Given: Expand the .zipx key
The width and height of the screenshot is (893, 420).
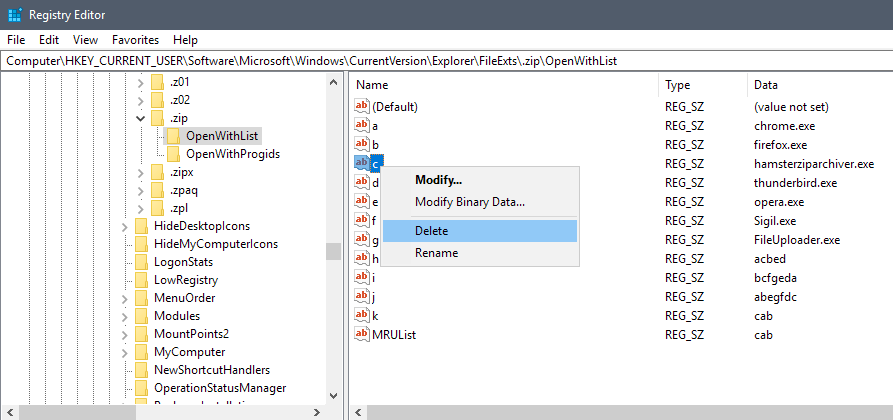Looking at the screenshot, I should tap(141, 173).
